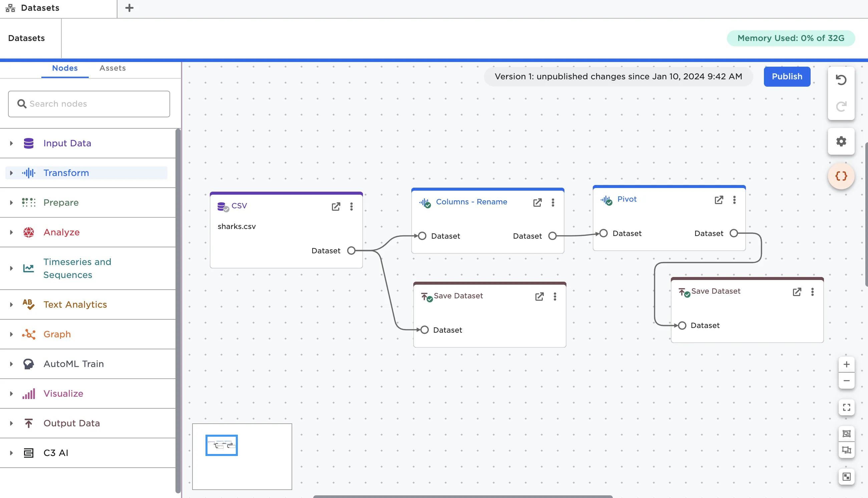Switch to the Assets tab
The height and width of the screenshot is (498, 868).
[x=112, y=68]
